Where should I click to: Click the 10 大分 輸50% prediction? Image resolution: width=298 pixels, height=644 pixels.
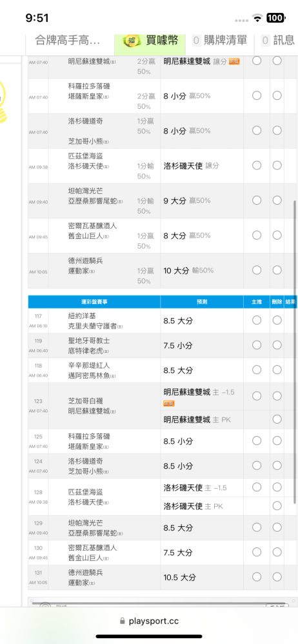(188, 270)
